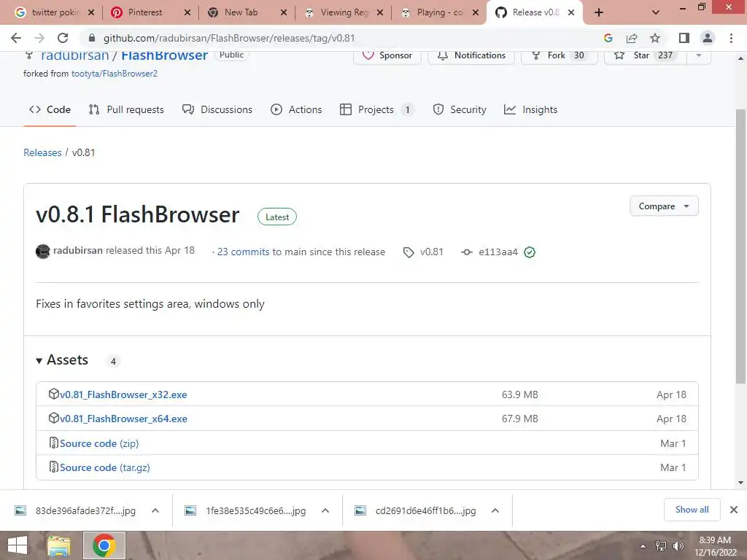
Task: Open the Code tab
Action: coord(50,109)
